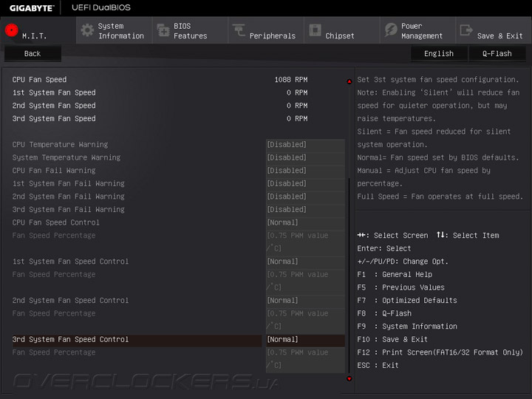Select CPU Fan Fail Warning label
Viewport: 532px width, 399px height.
pyautogui.click(x=54, y=171)
